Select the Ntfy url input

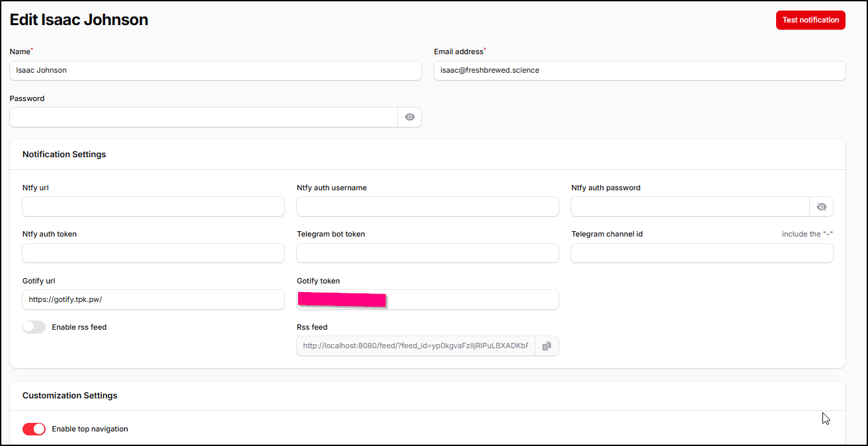[153, 207]
